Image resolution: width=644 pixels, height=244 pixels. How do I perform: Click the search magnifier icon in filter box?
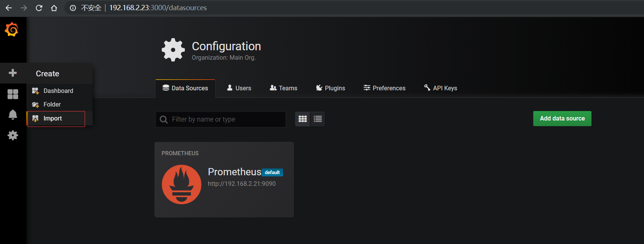pos(164,119)
